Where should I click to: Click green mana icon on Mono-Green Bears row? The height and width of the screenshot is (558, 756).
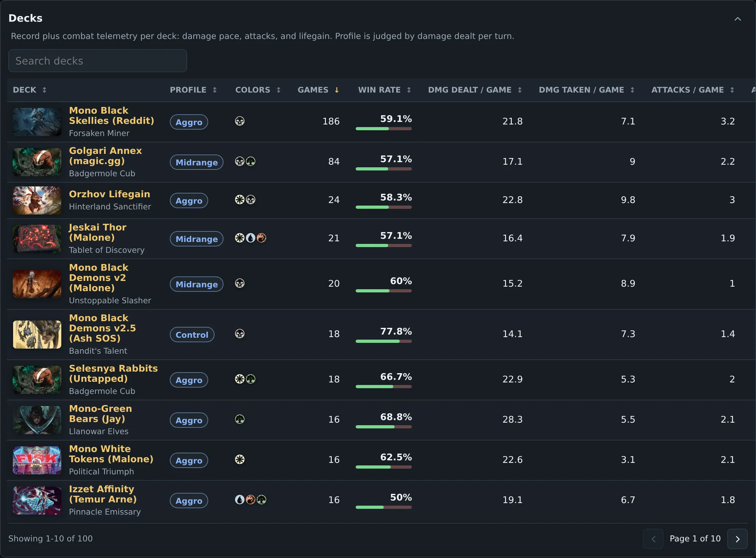point(240,420)
